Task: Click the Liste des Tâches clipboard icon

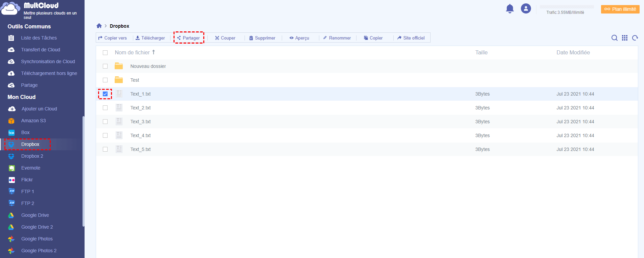Action: 11,38
